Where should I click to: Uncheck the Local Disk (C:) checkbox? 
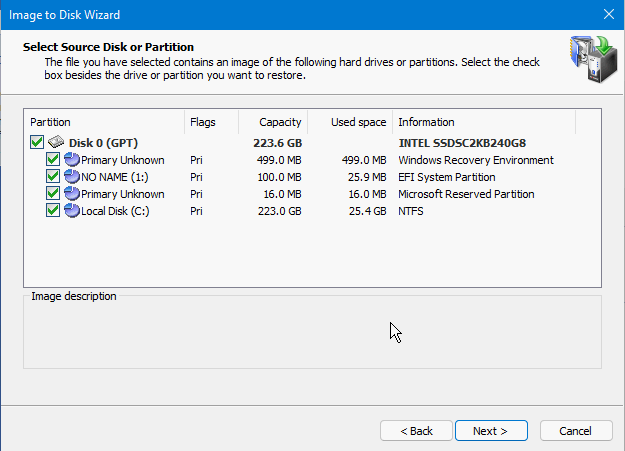(x=53, y=211)
